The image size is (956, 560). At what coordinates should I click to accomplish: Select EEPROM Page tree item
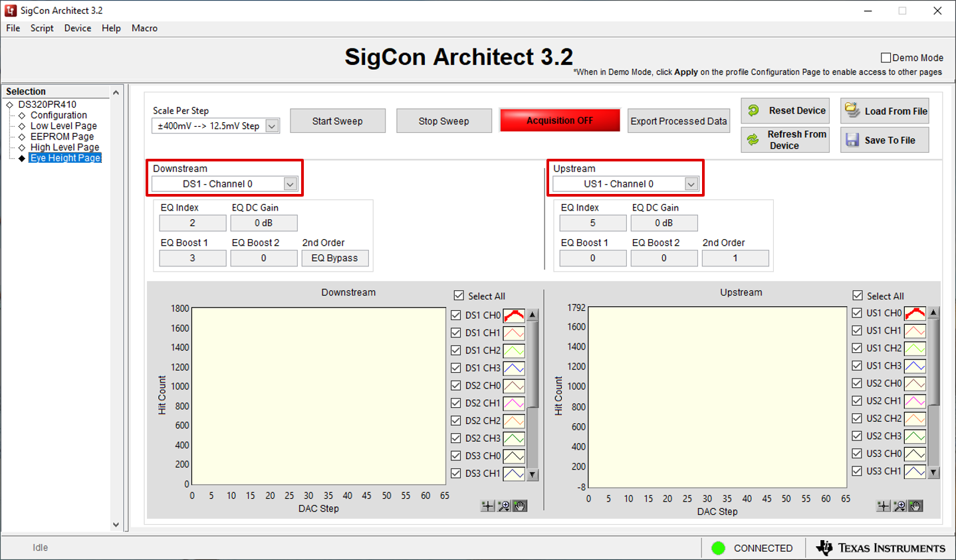click(x=62, y=136)
